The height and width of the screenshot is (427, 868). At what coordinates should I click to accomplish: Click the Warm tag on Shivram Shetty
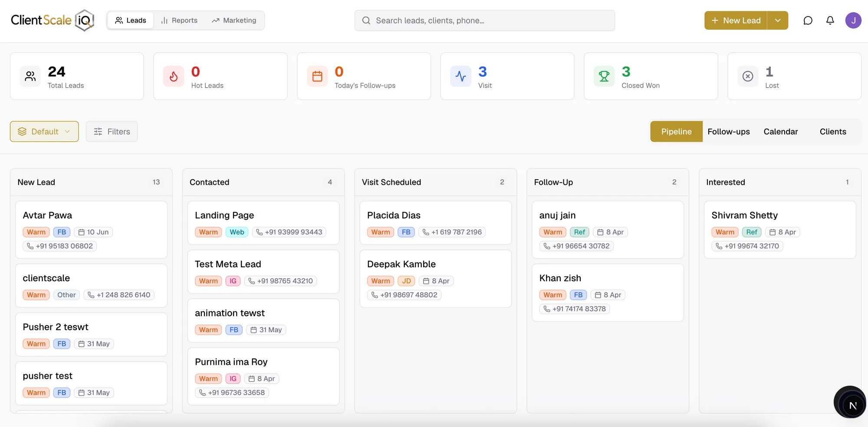click(725, 232)
